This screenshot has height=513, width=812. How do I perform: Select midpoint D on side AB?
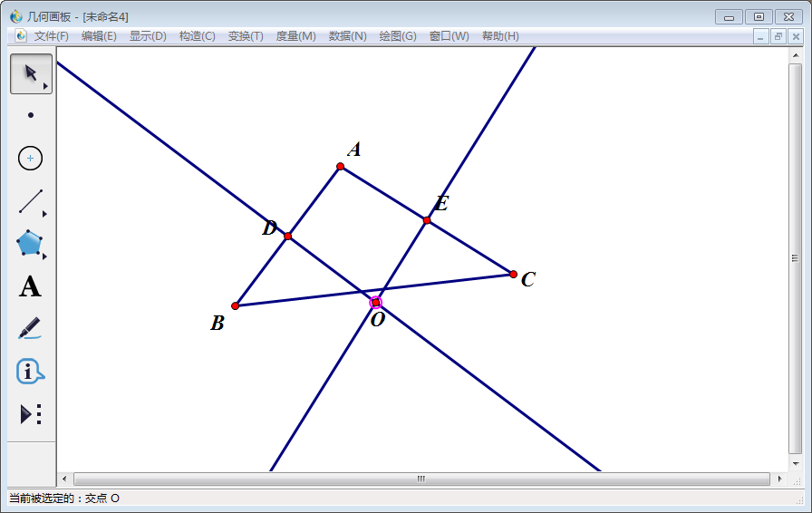click(288, 237)
